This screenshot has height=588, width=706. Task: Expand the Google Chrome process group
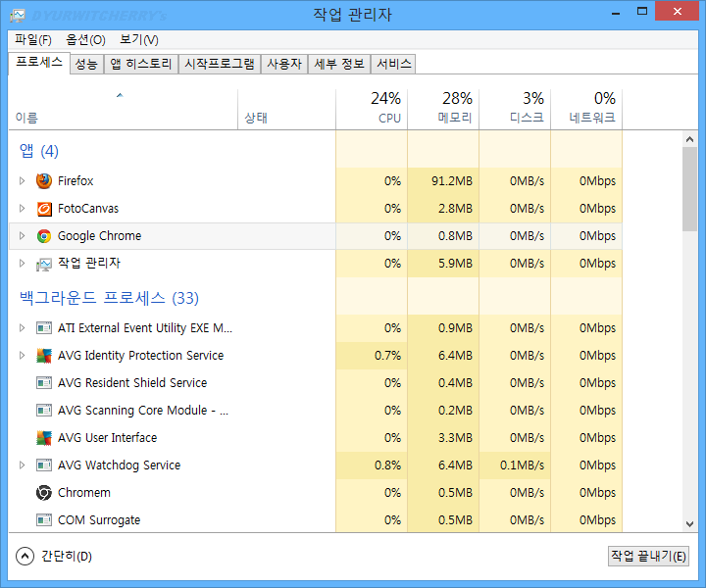click(22, 236)
